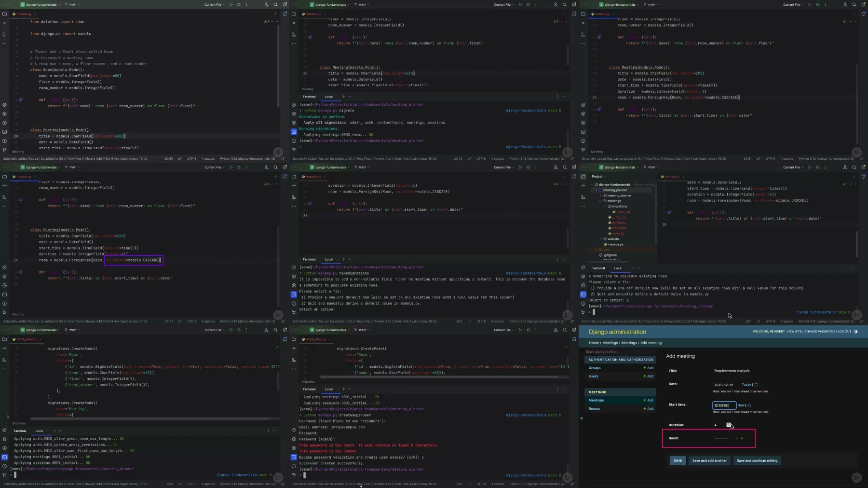Click the Start time field showing 12:00:00
This screenshot has height=488, width=868.
coord(724,405)
